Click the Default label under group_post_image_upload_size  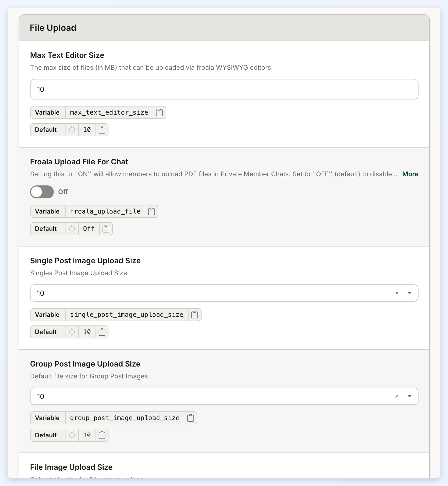pos(46,435)
